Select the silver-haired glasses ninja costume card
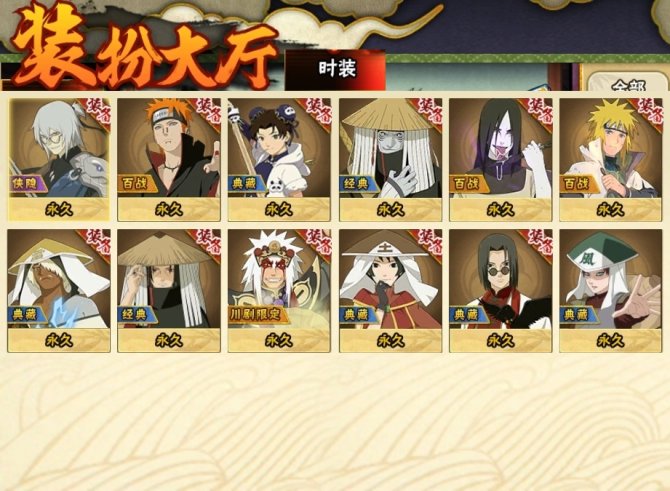 (x=59, y=159)
